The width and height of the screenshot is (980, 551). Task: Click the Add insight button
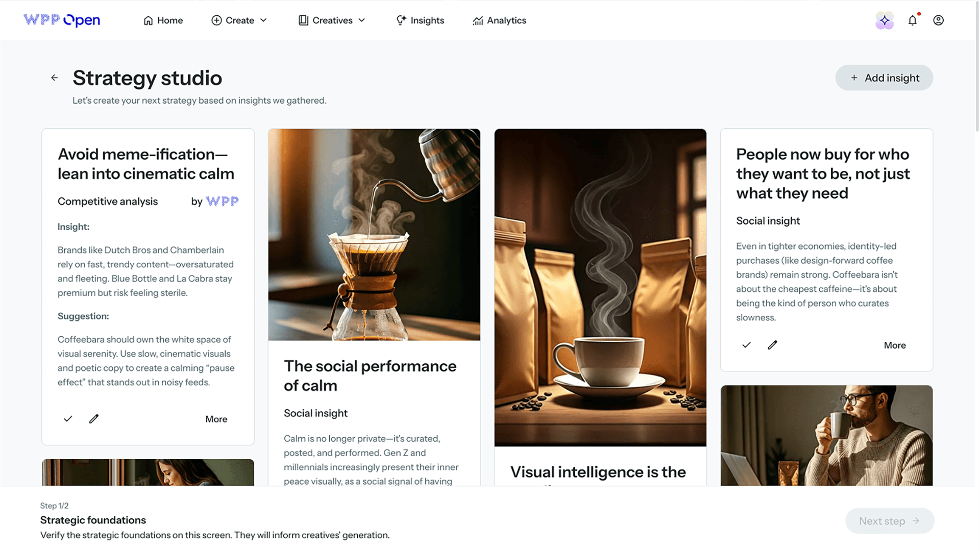pos(884,78)
